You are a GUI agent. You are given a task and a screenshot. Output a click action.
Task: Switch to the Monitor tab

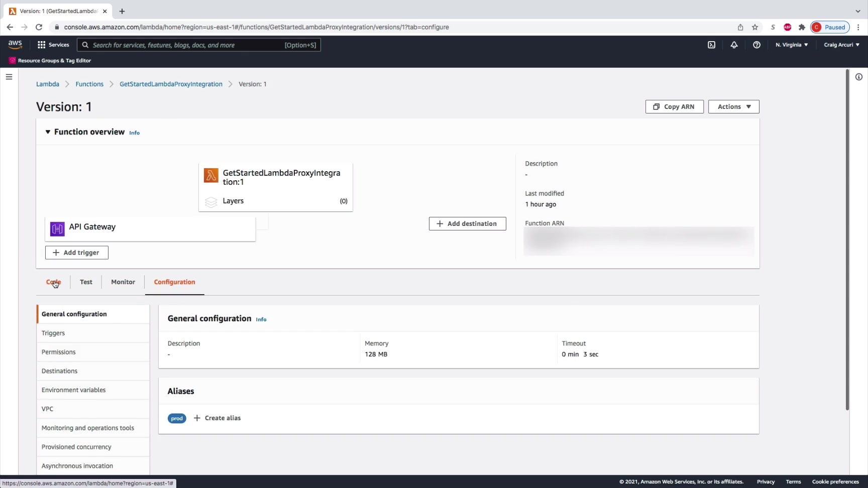123,282
